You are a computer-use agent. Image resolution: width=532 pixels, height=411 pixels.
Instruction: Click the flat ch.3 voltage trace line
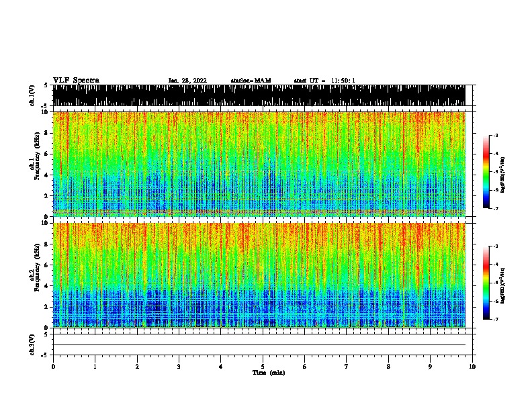(x=259, y=345)
